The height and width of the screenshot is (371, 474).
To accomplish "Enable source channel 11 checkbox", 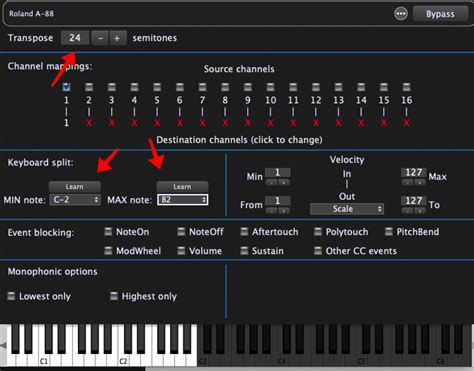I will coord(293,87).
